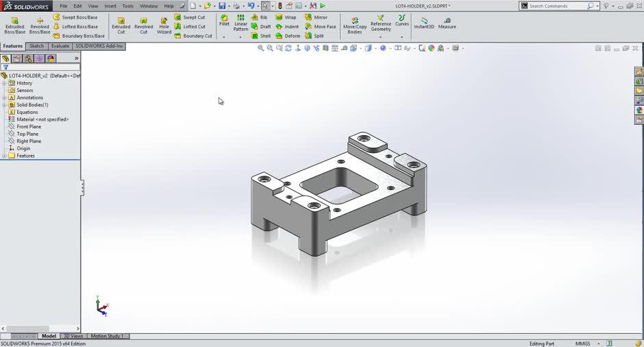Open the Reference Geometry dropdown
Image resolution: width=644 pixels, height=347 pixels.
381,25
